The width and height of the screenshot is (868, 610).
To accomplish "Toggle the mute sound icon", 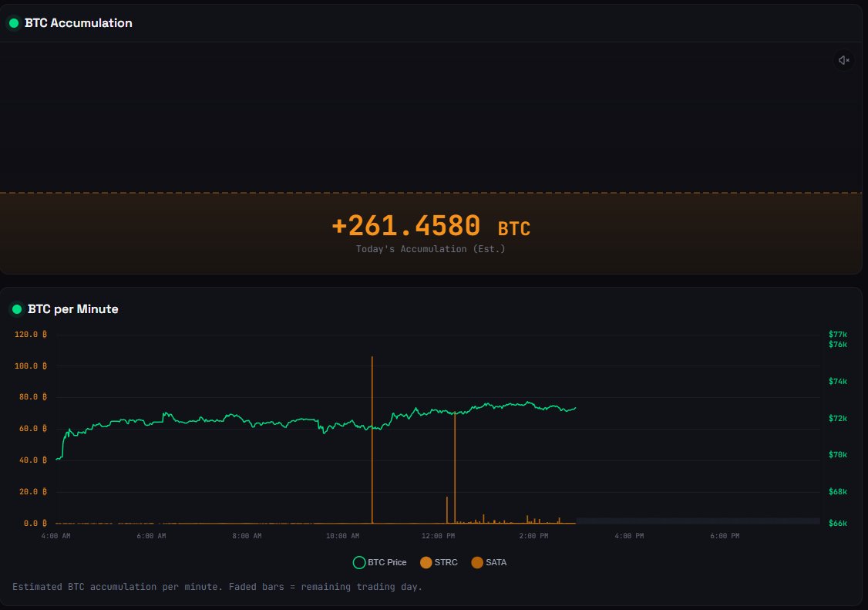I will 843,60.
